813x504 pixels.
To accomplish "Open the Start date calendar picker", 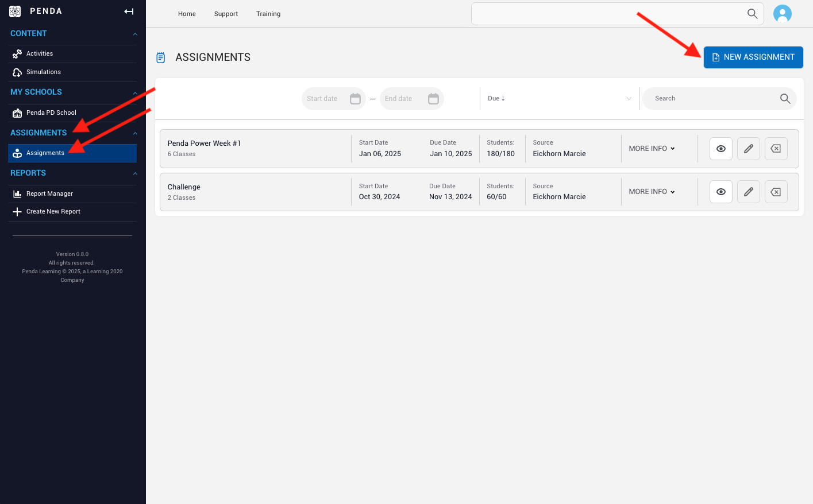I will point(355,98).
